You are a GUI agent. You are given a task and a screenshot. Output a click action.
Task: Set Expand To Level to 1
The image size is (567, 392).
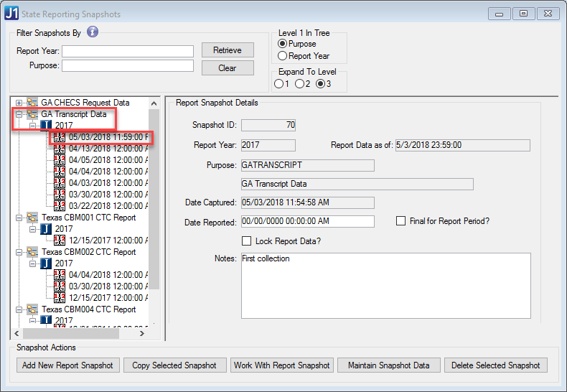[278, 84]
